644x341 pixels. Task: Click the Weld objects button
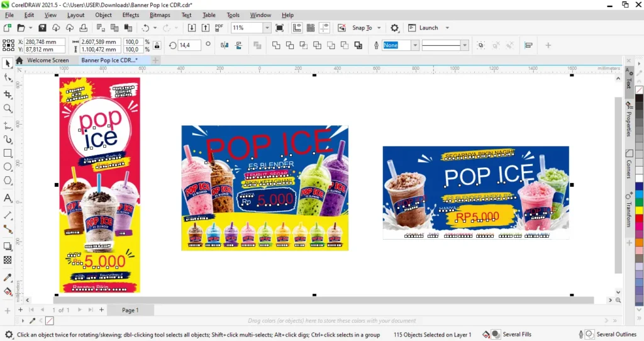[276, 45]
